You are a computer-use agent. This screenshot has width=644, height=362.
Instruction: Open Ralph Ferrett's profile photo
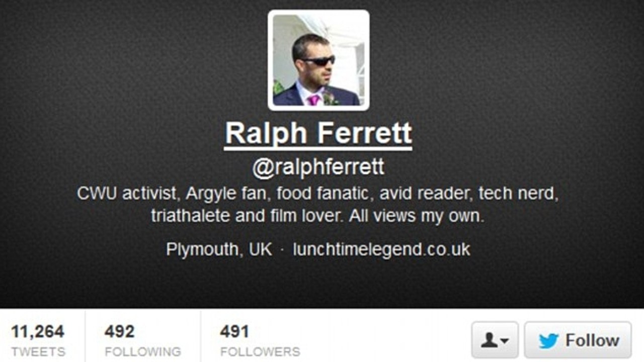click(x=318, y=60)
